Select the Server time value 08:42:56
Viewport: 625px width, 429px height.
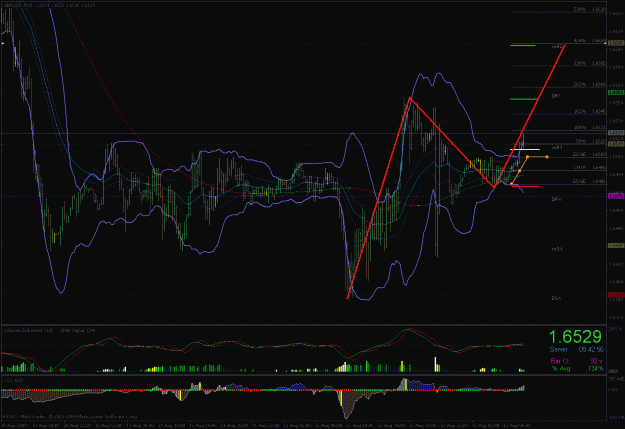tap(591, 350)
